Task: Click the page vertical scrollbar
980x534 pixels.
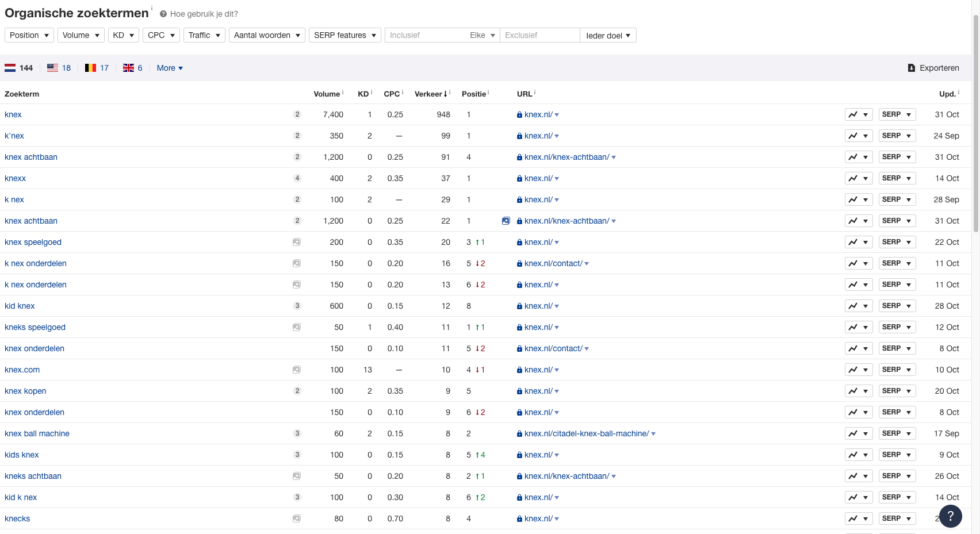Action: click(x=975, y=124)
